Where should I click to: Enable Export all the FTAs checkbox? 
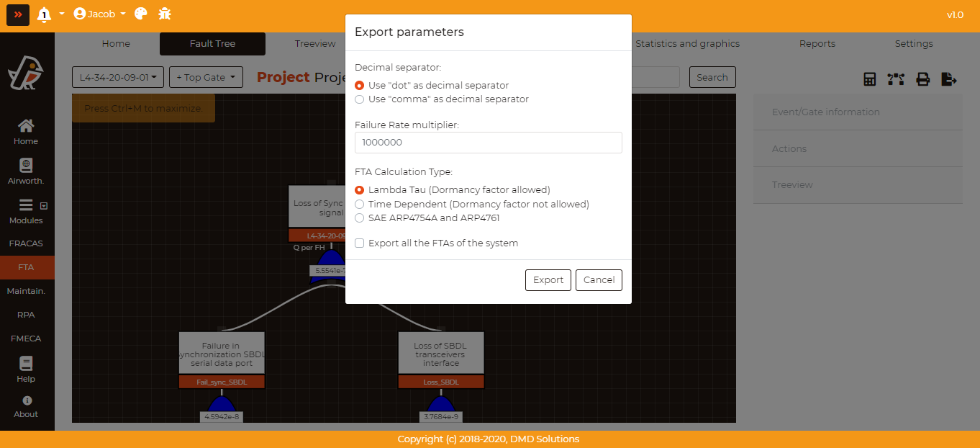pos(360,243)
